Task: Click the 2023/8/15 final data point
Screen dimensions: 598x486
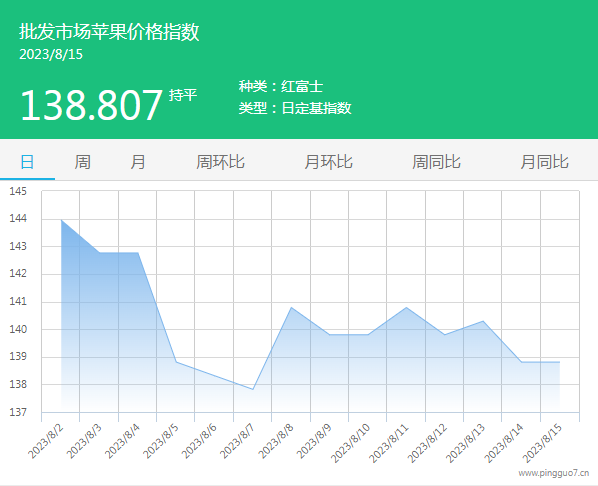Action: pyautogui.click(x=559, y=362)
